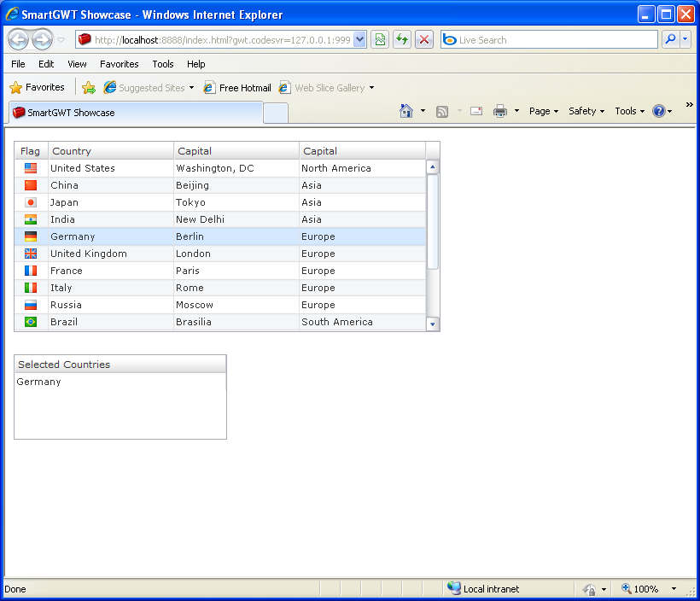Go back using the browser Back arrow

18,40
